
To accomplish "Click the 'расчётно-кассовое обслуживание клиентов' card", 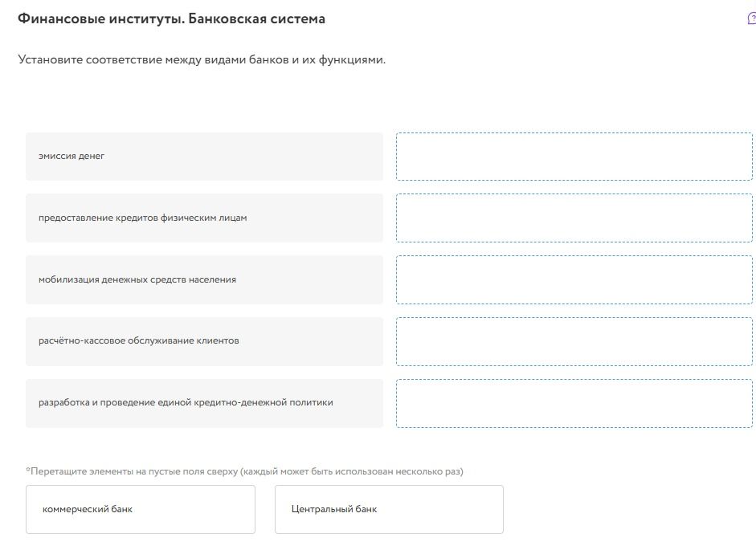I will coord(204,341).
